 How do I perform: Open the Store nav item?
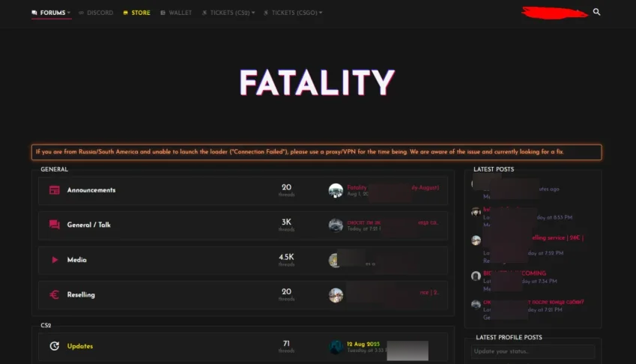click(136, 13)
